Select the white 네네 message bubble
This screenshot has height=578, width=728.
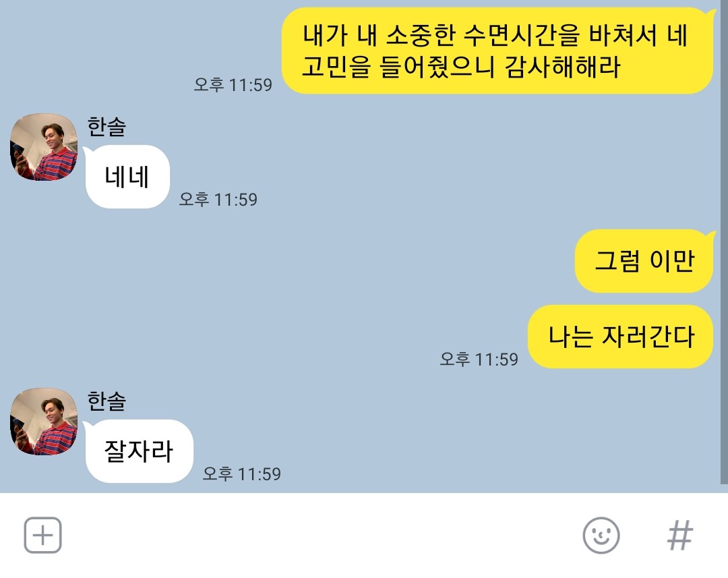127,177
